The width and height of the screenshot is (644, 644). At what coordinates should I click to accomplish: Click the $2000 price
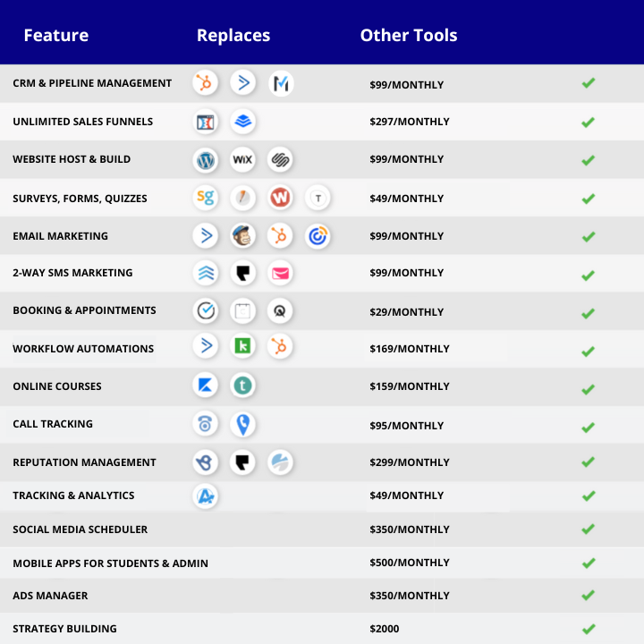pos(385,629)
